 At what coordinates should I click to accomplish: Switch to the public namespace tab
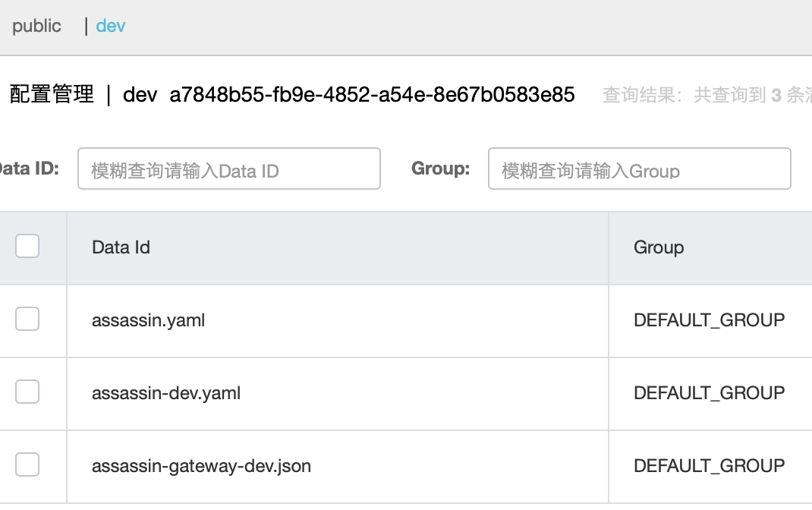click(36, 26)
